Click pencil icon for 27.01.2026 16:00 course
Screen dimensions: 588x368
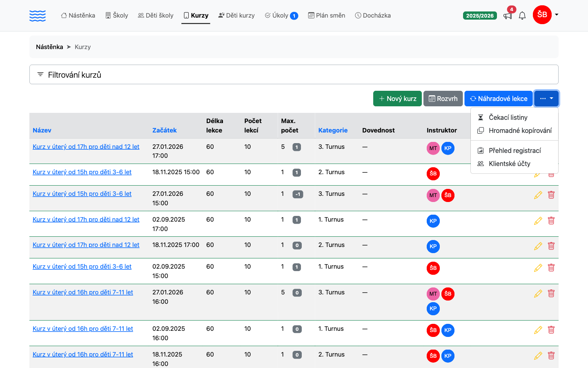pyautogui.click(x=538, y=294)
